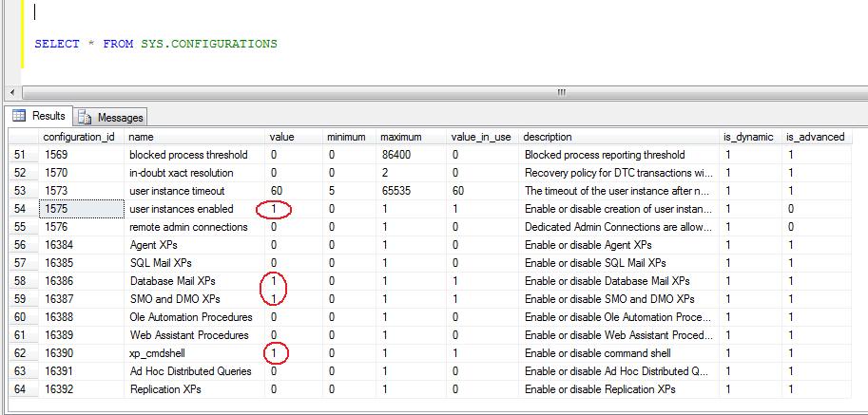Click the minimum value 5
Viewport: 868px width, 415px height.
tap(349, 191)
